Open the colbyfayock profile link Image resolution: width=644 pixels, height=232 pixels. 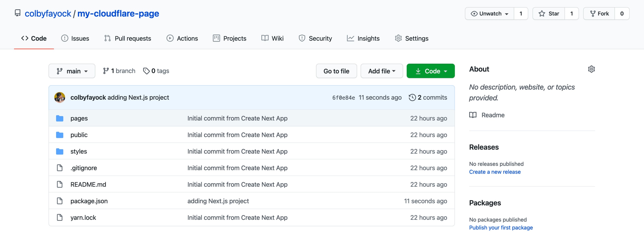click(x=48, y=14)
